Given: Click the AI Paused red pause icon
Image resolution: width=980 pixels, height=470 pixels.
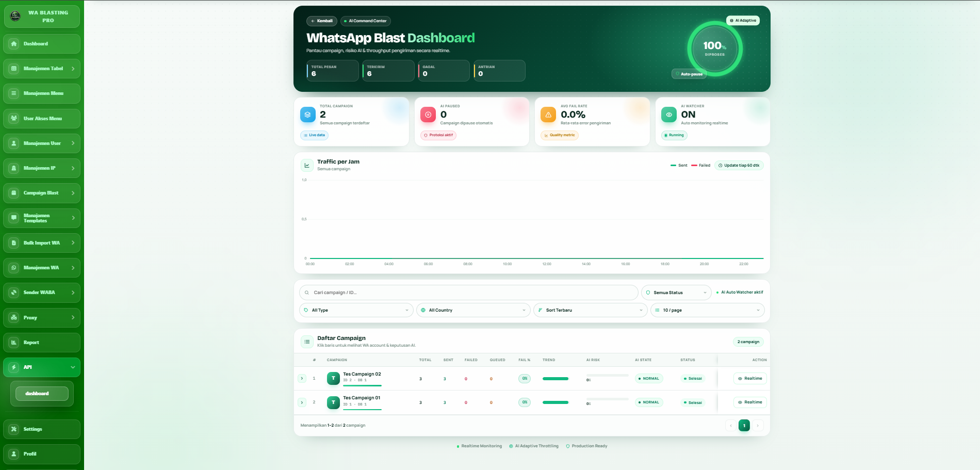Looking at the screenshot, I should [x=428, y=115].
